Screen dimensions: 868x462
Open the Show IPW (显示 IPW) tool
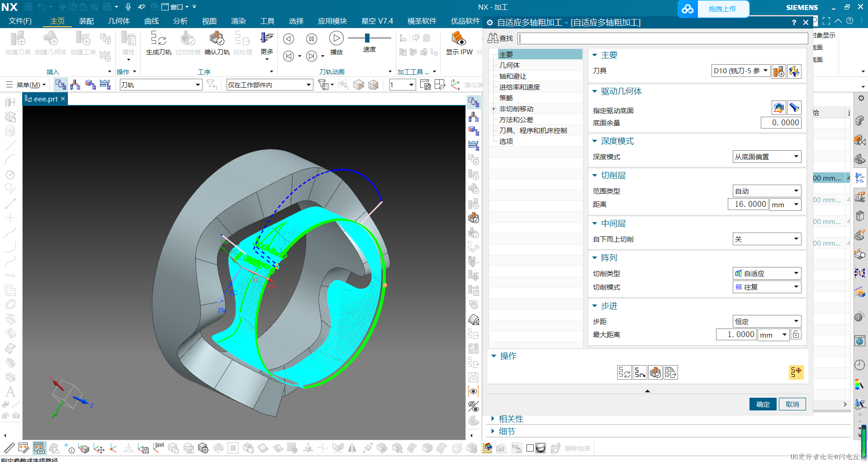(x=459, y=43)
